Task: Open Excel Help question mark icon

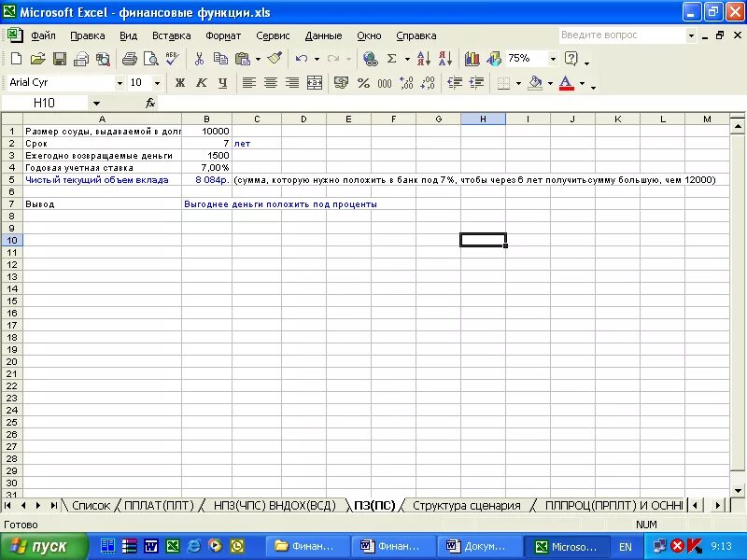Action: pos(571,59)
